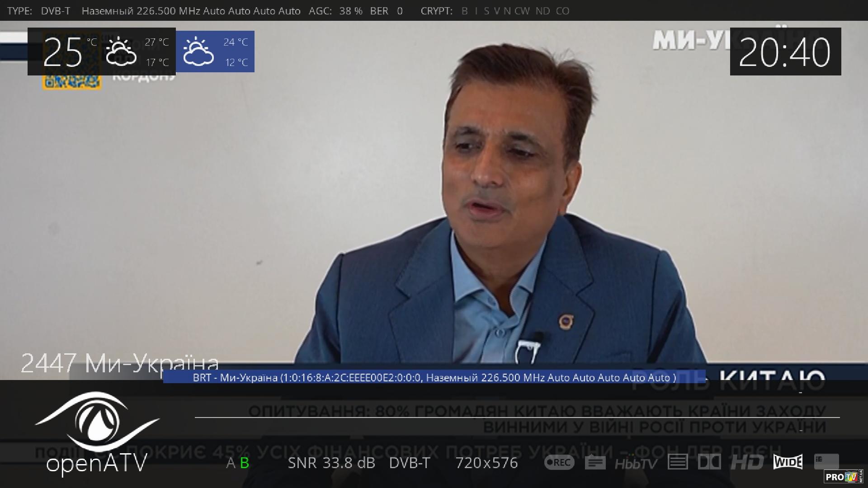Click the subtitle message icon
The image size is (868, 488).
tap(595, 462)
